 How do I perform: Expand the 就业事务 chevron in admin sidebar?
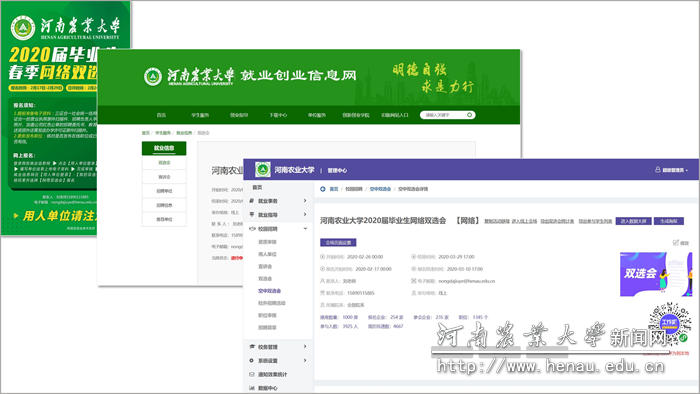(x=305, y=201)
